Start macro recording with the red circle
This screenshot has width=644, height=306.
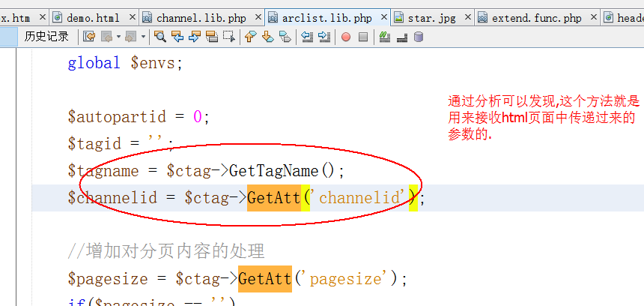[x=346, y=36]
